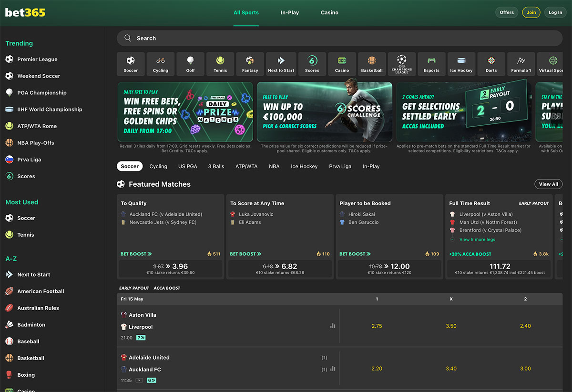Open the Ice Hockey tile

click(x=461, y=64)
